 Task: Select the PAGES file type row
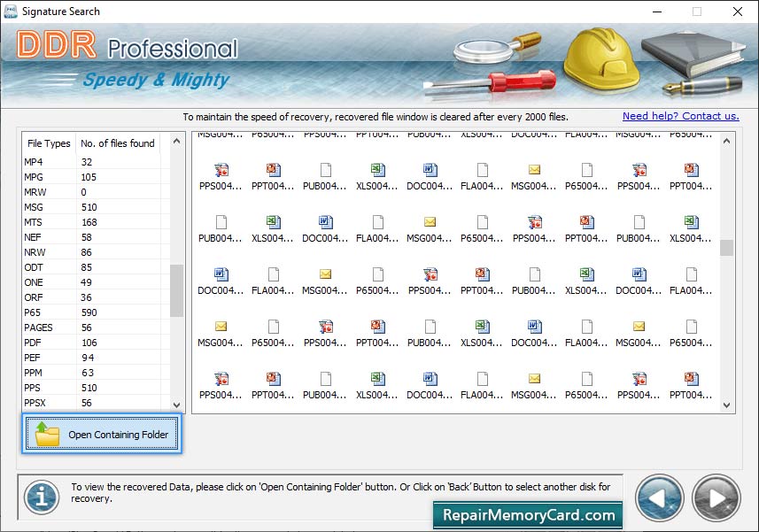pos(96,327)
